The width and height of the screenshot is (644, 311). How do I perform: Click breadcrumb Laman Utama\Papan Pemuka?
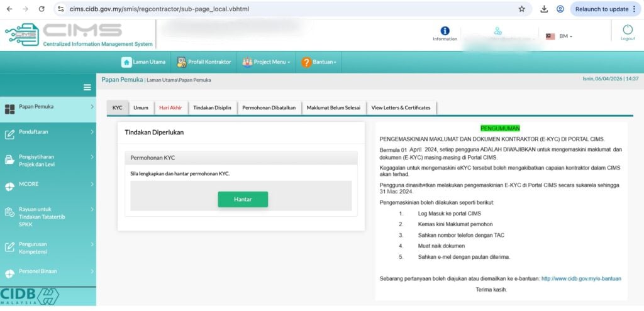(179, 80)
